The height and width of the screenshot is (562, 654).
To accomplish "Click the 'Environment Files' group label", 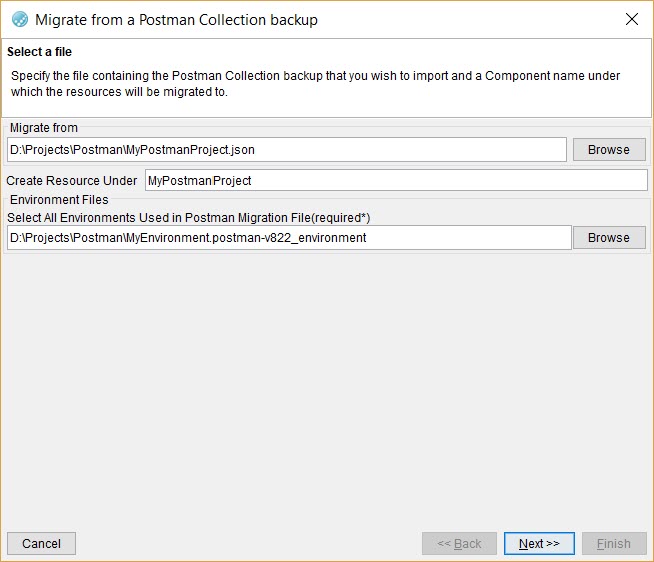I will click(x=59, y=200).
